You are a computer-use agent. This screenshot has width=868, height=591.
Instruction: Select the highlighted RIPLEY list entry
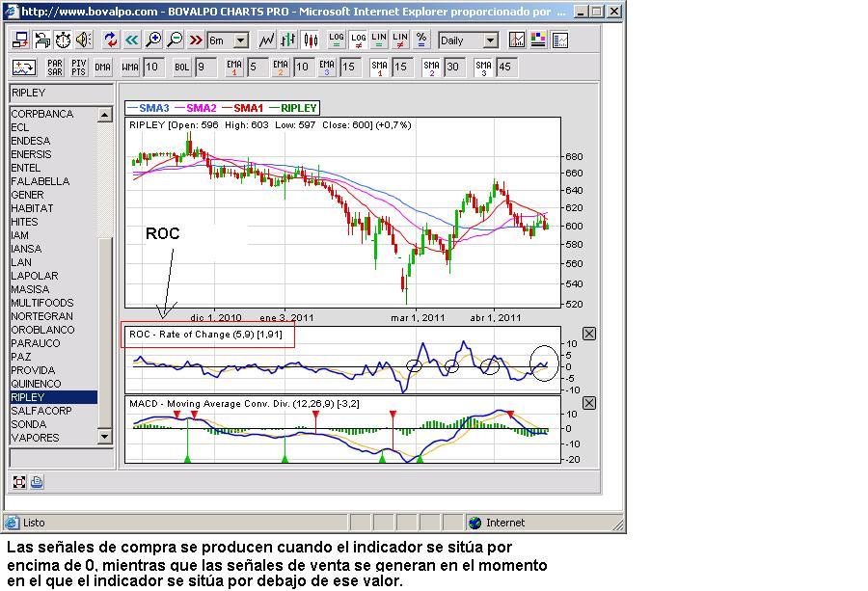point(54,397)
